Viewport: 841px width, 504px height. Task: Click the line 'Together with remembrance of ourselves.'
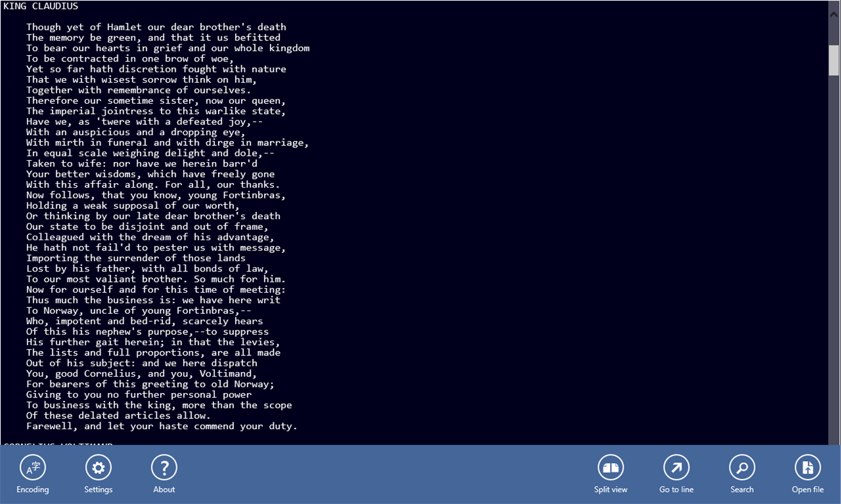[139, 90]
